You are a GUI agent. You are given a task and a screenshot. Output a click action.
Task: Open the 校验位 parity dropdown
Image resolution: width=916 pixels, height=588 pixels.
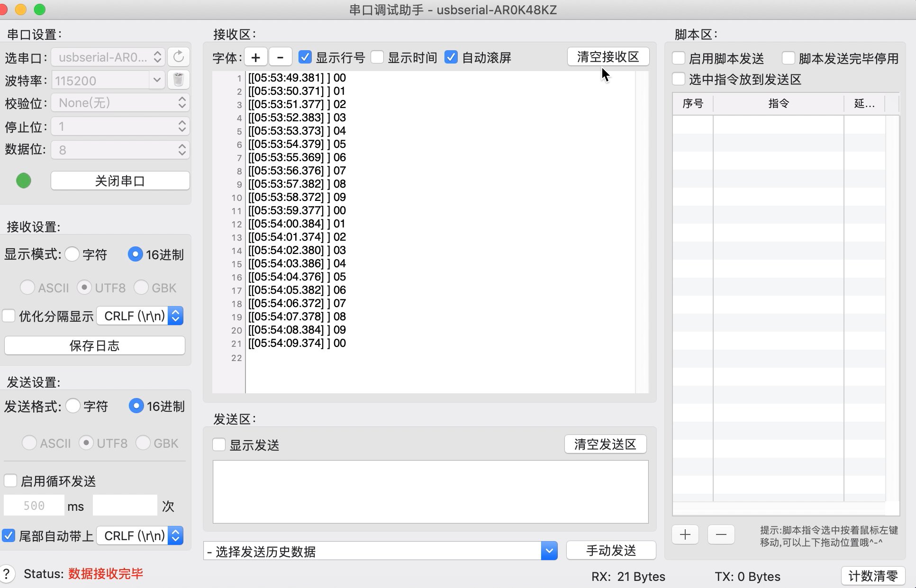point(120,103)
